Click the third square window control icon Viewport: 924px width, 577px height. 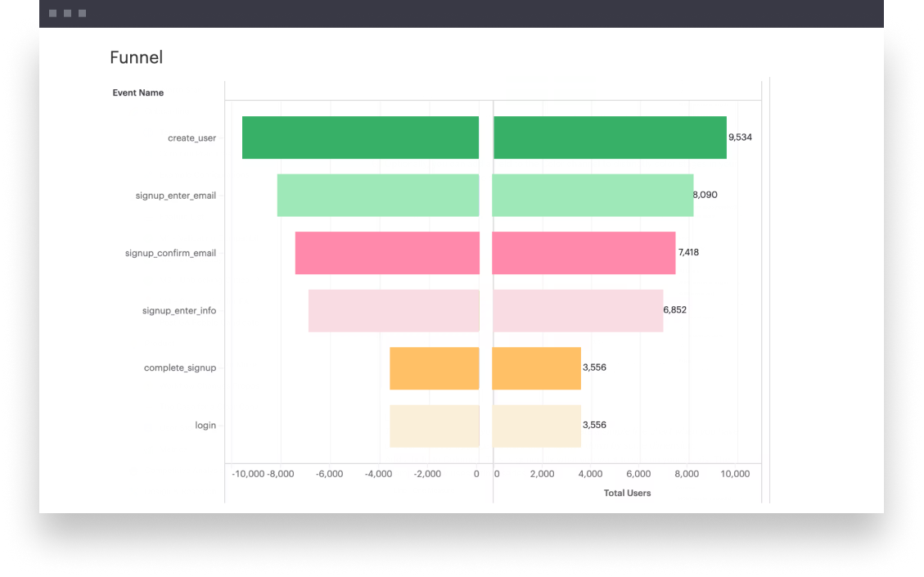click(82, 14)
